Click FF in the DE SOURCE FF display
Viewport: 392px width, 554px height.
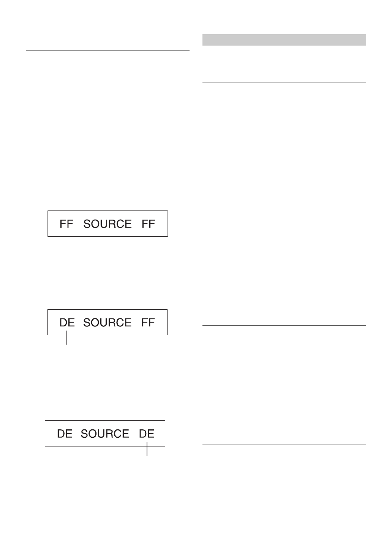(x=148, y=323)
